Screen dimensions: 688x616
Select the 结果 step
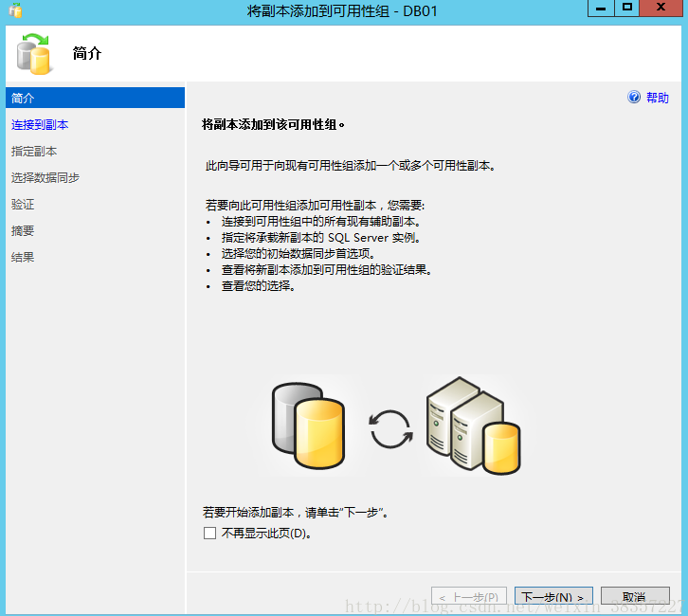[23, 257]
